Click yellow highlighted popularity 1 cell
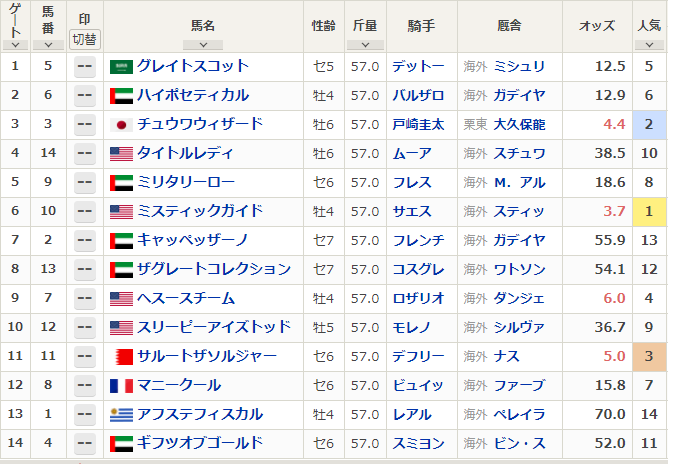 pyautogui.click(x=649, y=212)
